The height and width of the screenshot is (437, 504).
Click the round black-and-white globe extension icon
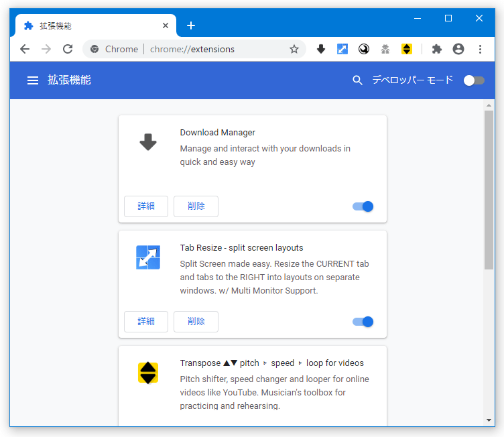coord(364,49)
